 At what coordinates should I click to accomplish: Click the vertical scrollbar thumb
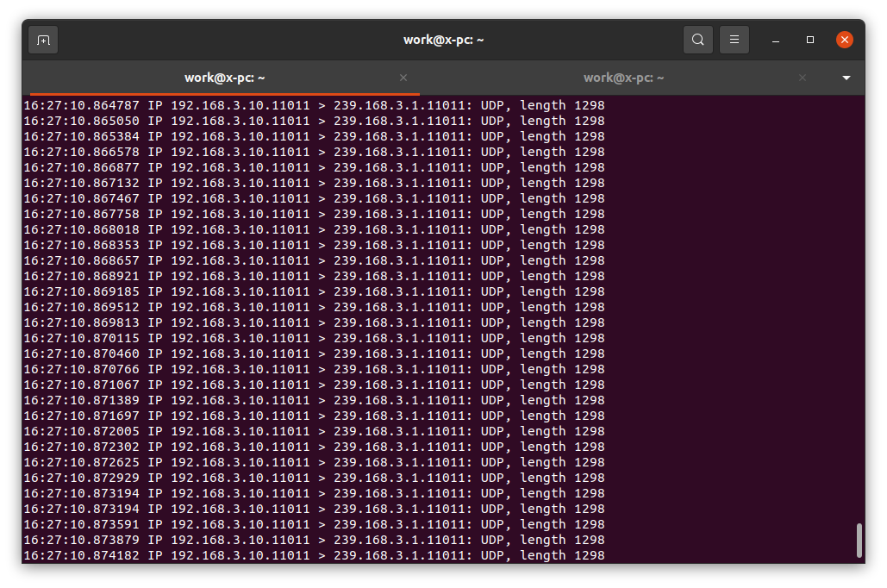(x=859, y=540)
